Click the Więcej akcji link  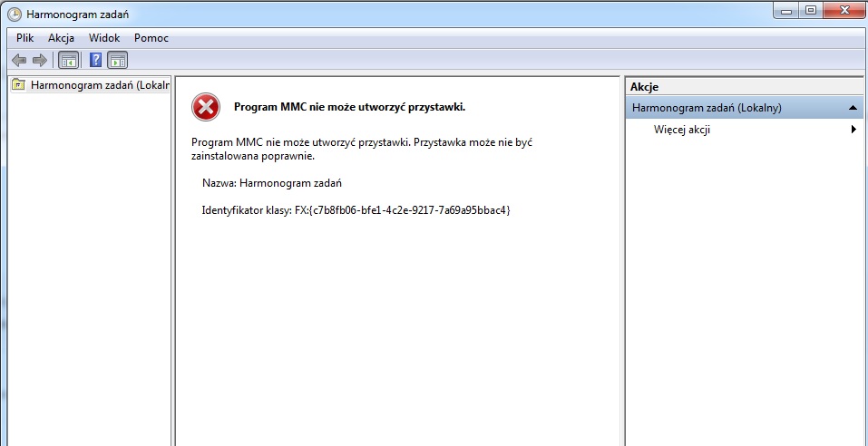681,130
